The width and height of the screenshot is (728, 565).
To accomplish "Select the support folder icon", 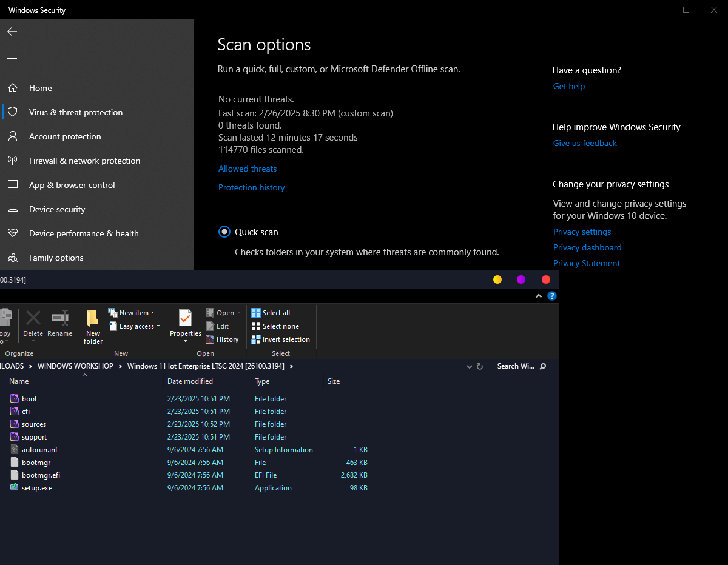I will 15,437.
